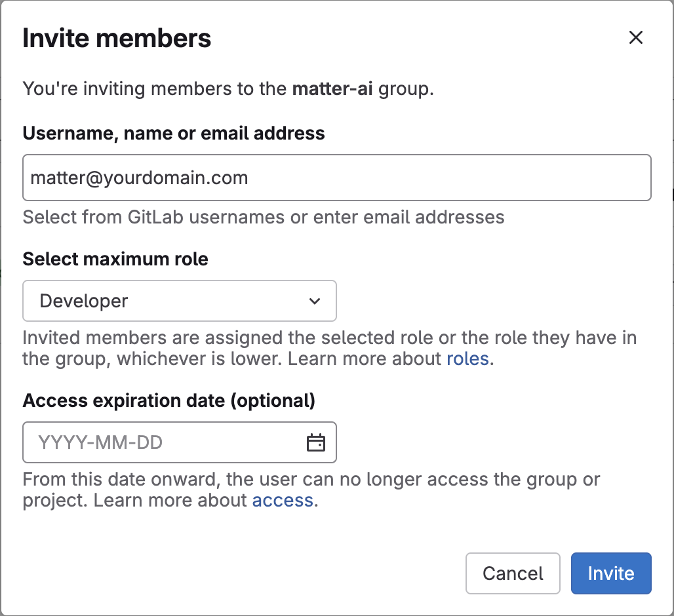Open the access documentation link
674x616 pixels.
click(x=283, y=501)
